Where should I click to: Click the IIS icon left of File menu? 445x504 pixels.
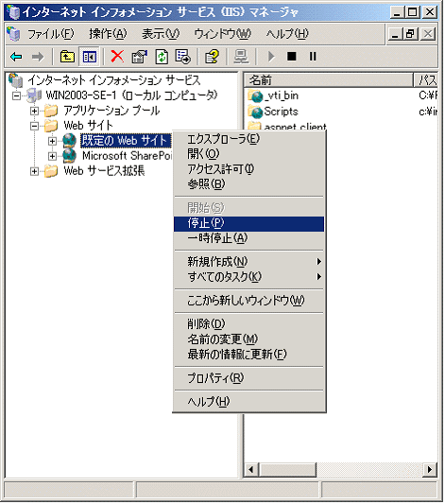tap(14, 33)
